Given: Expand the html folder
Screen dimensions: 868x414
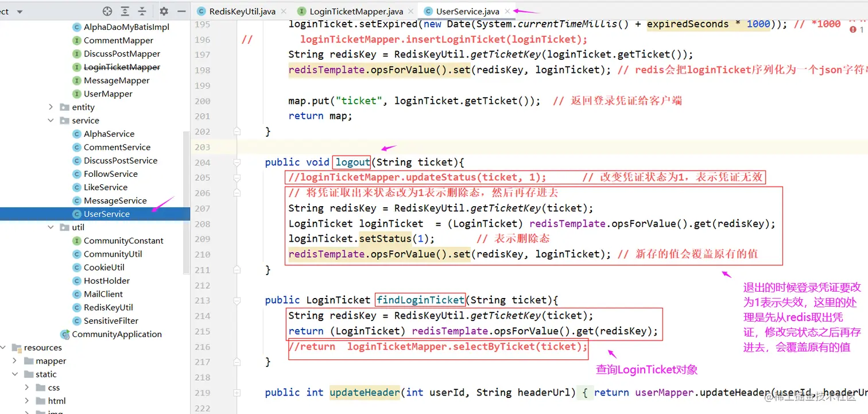Looking at the screenshot, I should 26,401.
